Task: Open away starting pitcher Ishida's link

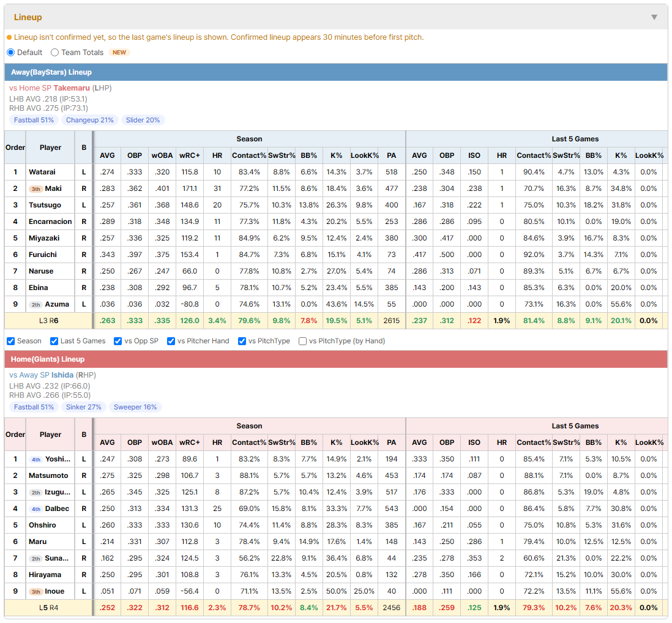Action: 62,375
